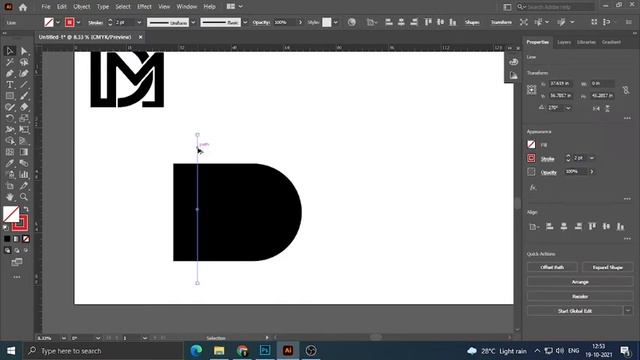Enable Draw Behind mode
The image size is (640, 360).
coord(17,250)
